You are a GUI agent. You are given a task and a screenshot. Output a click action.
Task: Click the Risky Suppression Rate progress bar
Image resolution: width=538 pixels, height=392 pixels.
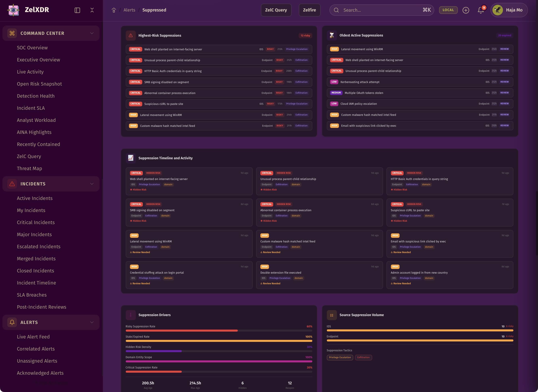click(219, 331)
